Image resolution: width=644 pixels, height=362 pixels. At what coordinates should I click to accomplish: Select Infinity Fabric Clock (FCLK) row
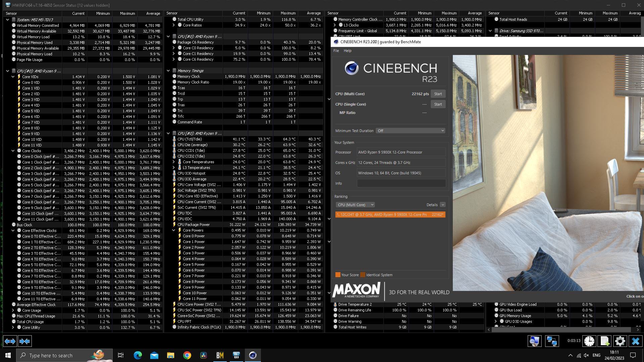click(x=248, y=327)
